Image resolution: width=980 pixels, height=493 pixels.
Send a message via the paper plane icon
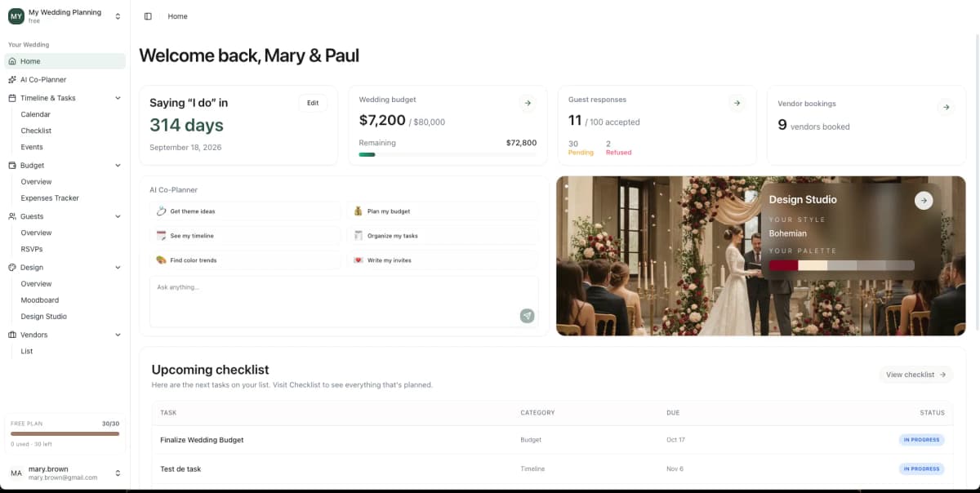[527, 316]
